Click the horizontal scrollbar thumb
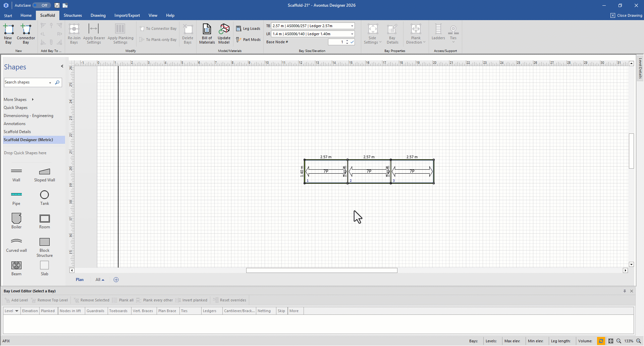The height and width of the screenshot is (346, 644). (322, 271)
